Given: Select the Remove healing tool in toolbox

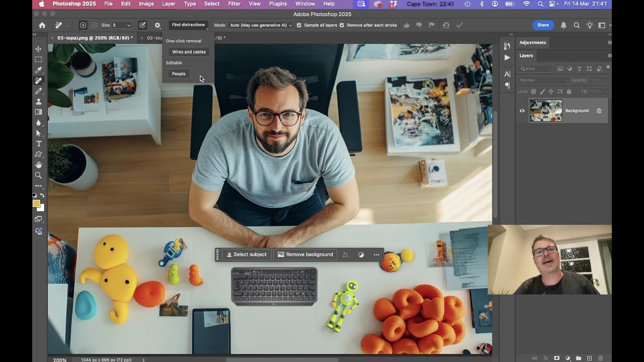Looking at the screenshot, I should (38, 80).
